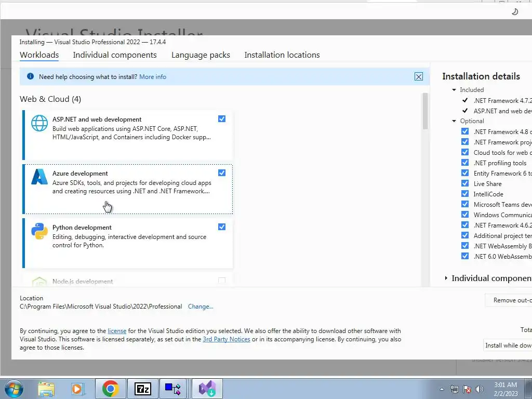This screenshot has height=399, width=532.
Task: Expand Individual components section
Action: (446, 278)
